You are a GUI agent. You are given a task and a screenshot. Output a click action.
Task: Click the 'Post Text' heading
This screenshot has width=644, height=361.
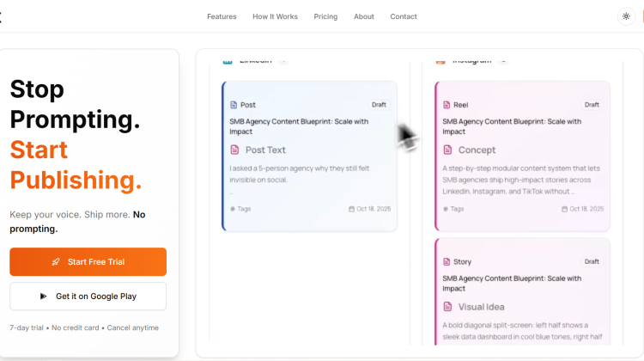click(265, 150)
